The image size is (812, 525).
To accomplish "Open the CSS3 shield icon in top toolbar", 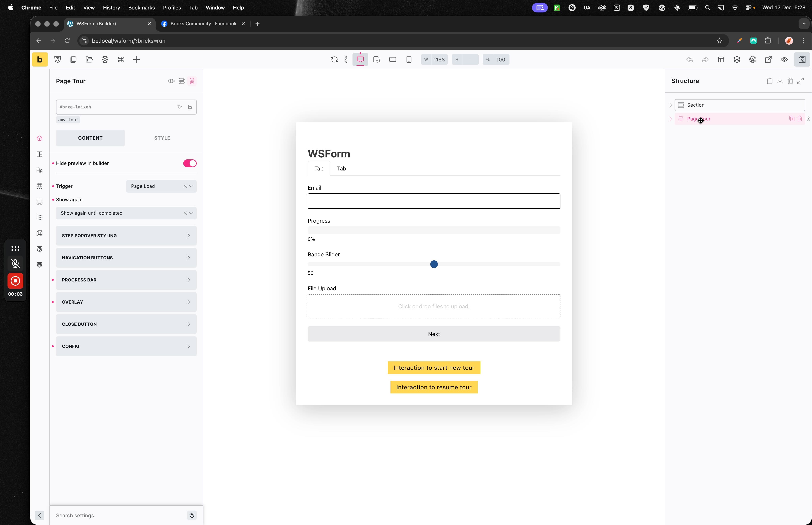I will [x=58, y=60].
